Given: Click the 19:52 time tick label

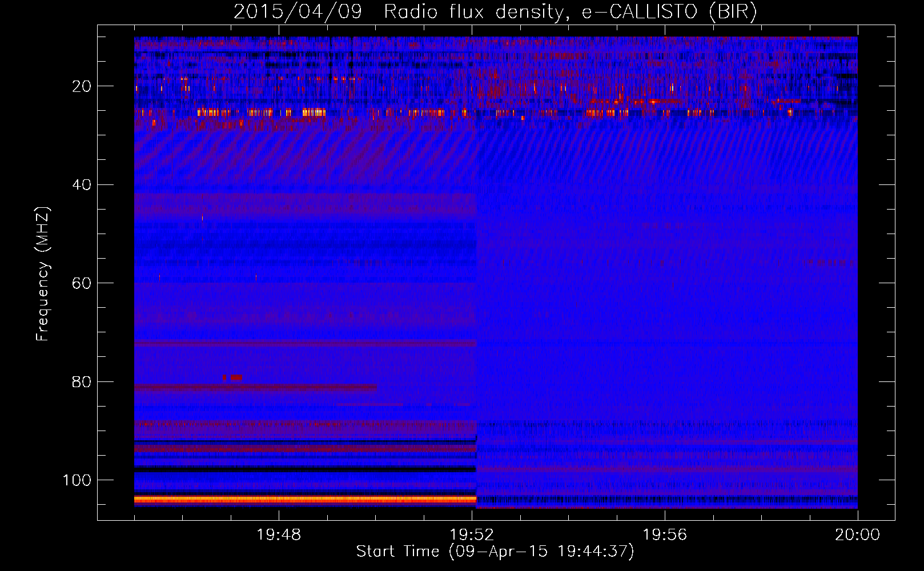Looking at the screenshot, I should [472, 535].
